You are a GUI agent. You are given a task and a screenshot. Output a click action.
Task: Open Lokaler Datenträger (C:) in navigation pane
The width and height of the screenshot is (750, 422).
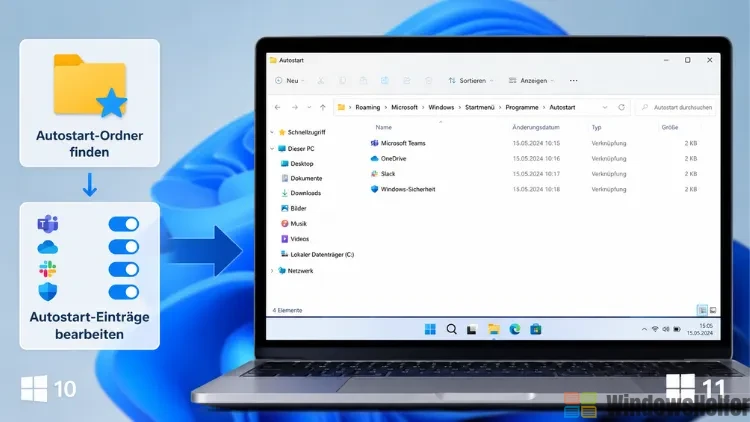tap(317, 255)
